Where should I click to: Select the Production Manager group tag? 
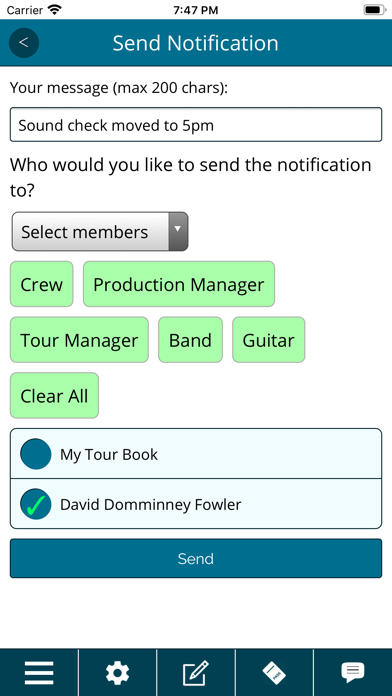coord(179,284)
